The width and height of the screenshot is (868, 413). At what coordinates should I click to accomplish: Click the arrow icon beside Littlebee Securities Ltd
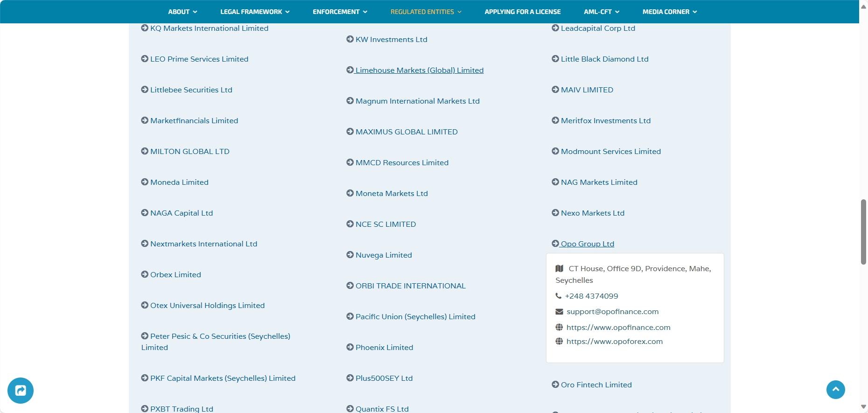(x=145, y=90)
